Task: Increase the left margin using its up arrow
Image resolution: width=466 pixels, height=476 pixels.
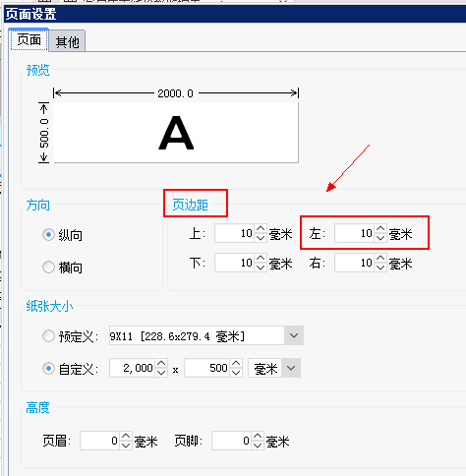Action: point(380,229)
